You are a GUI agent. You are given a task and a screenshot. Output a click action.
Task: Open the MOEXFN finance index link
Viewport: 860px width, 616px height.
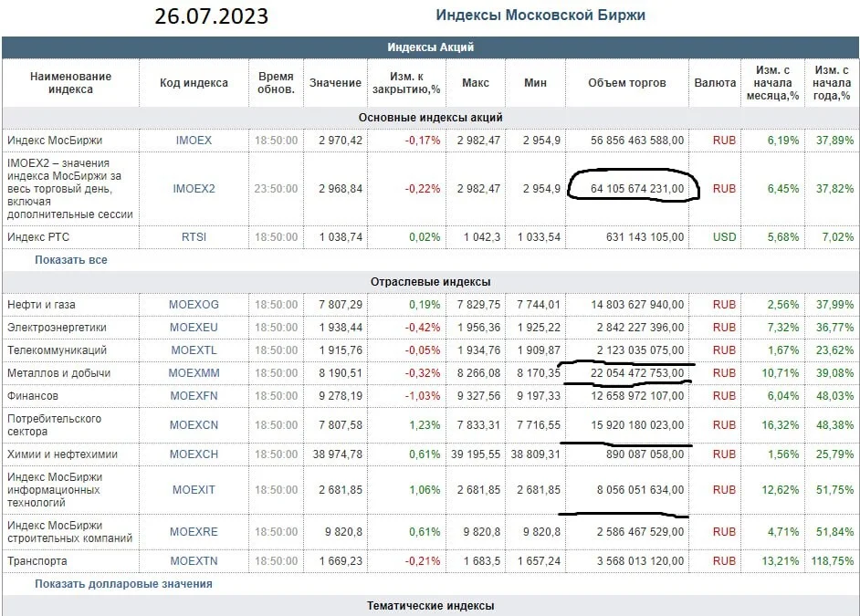(194, 396)
